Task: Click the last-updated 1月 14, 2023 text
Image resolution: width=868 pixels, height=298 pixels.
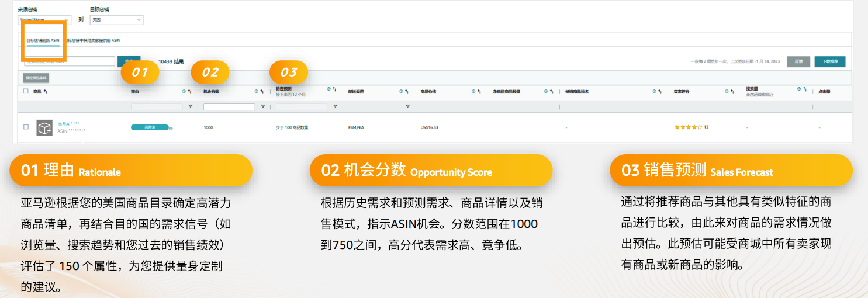Action: click(x=736, y=61)
